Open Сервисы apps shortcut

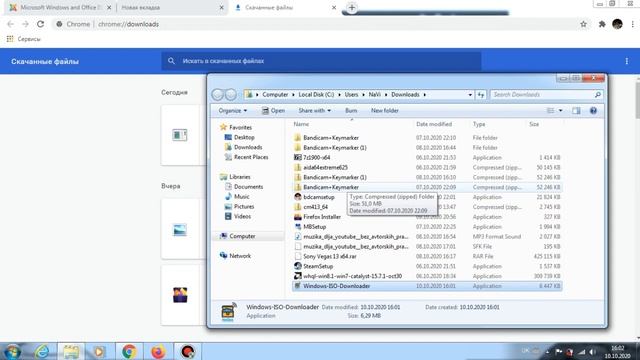coord(24,39)
